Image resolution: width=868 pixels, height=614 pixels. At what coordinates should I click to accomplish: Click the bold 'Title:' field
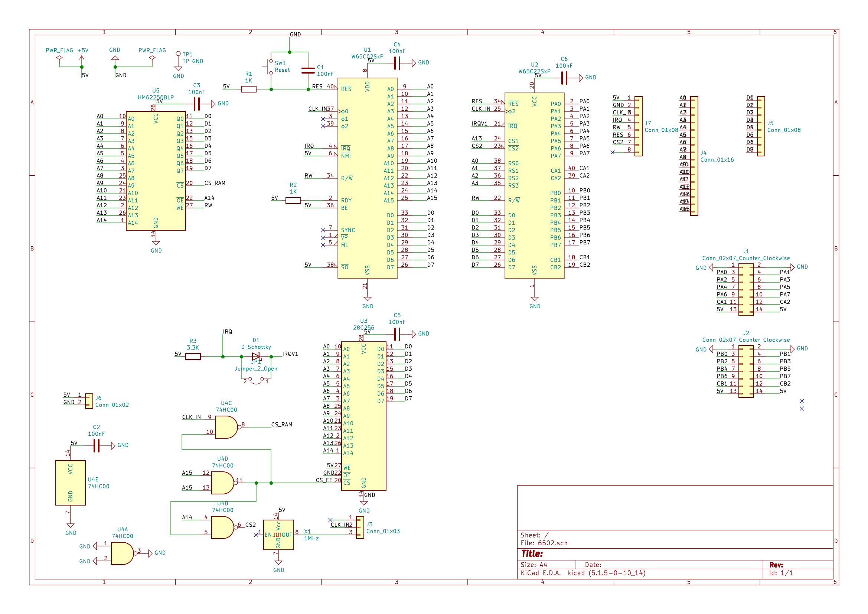(532, 554)
